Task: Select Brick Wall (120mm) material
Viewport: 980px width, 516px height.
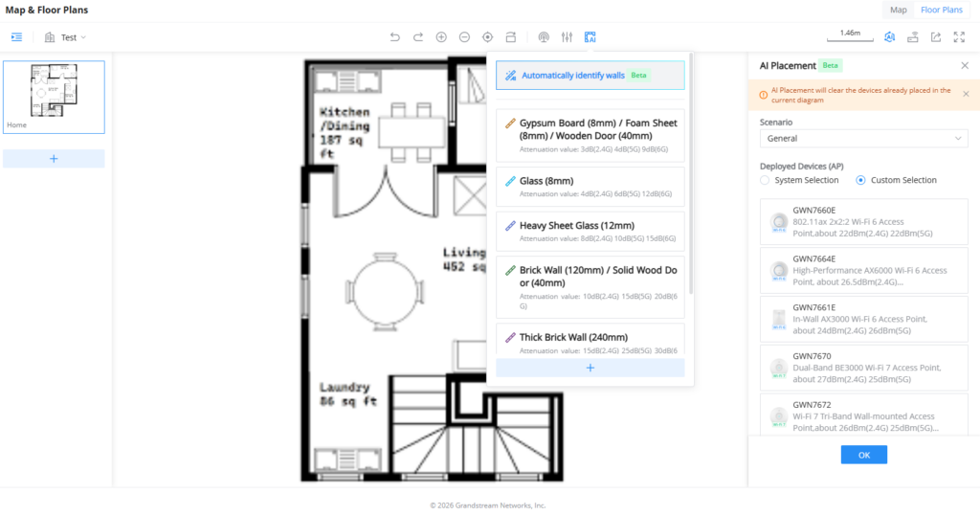Action: click(x=590, y=287)
